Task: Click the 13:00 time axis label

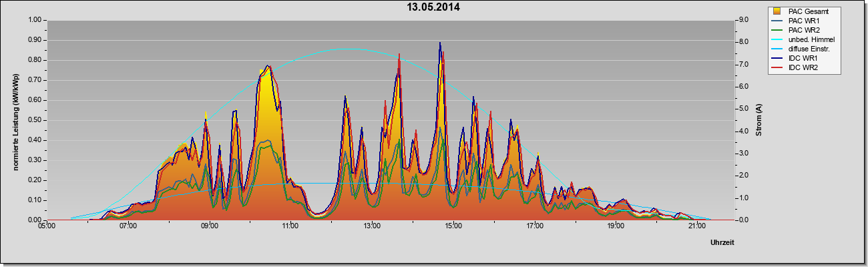Action: 372,227
